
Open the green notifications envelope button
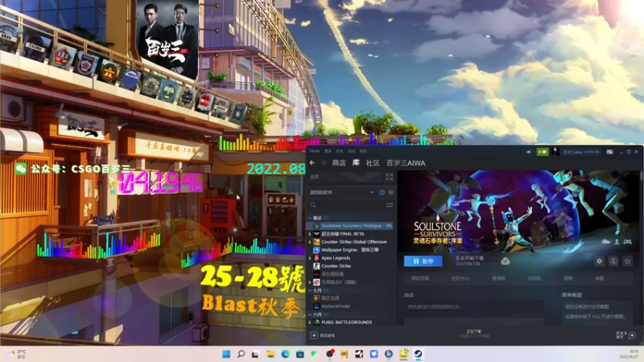click(x=543, y=152)
